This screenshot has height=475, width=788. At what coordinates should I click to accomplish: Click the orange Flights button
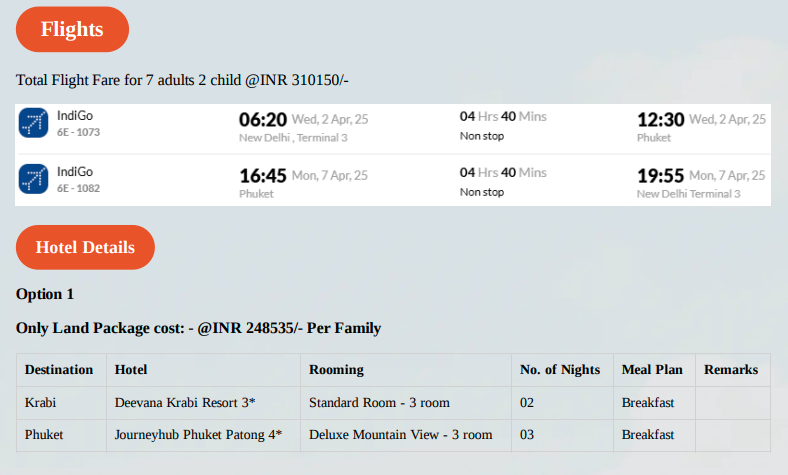(72, 29)
